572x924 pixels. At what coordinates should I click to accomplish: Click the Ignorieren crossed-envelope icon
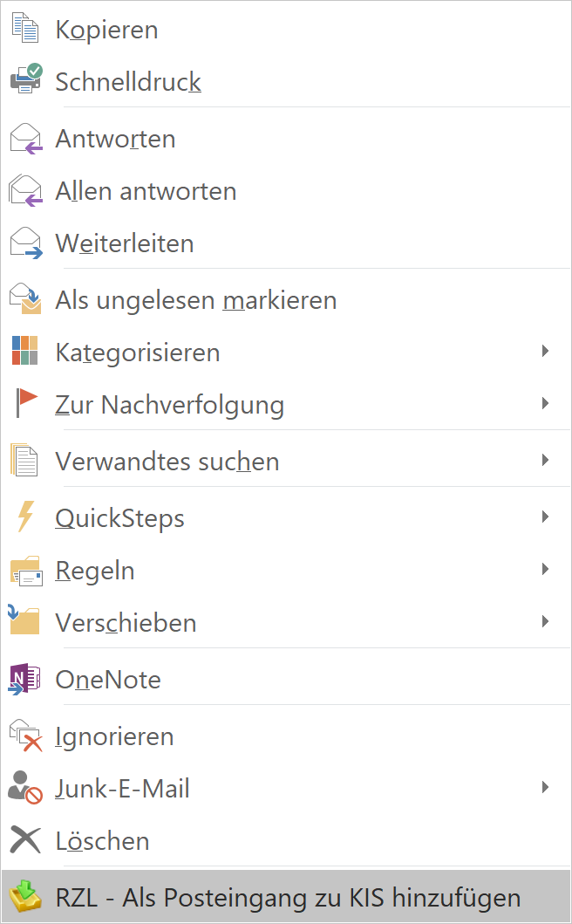(x=24, y=735)
